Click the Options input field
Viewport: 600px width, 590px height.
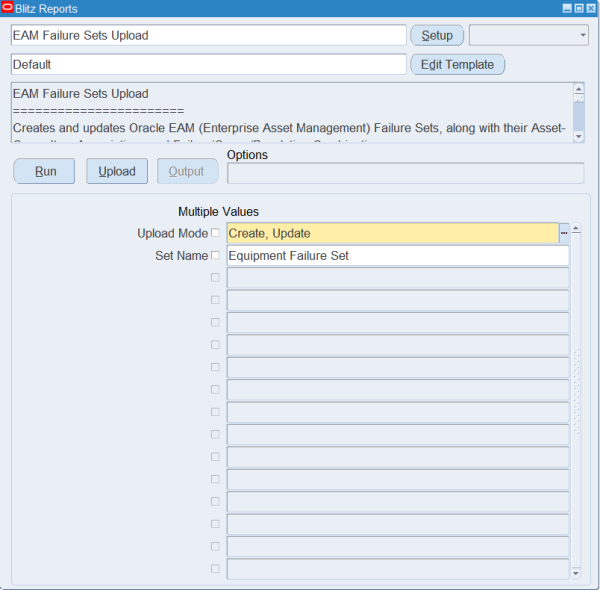click(x=406, y=173)
